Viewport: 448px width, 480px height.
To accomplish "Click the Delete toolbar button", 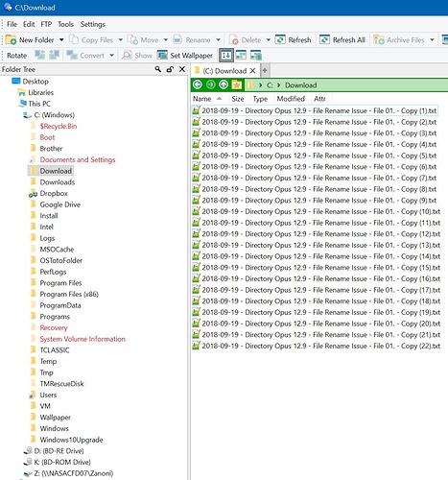I will (246, 40).
